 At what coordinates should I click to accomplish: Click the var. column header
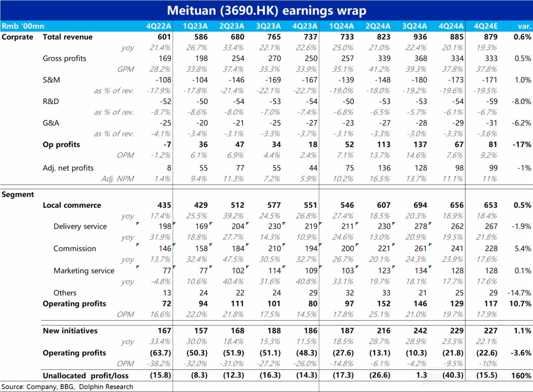tap(524, 26)
